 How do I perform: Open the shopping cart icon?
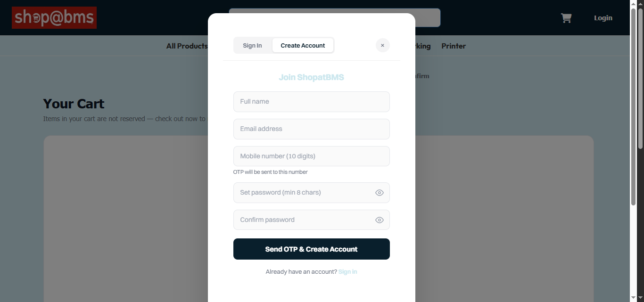[566, 18]
